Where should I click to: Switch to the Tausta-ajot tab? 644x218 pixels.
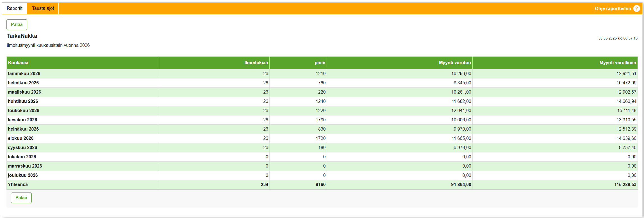click(43, 8)
